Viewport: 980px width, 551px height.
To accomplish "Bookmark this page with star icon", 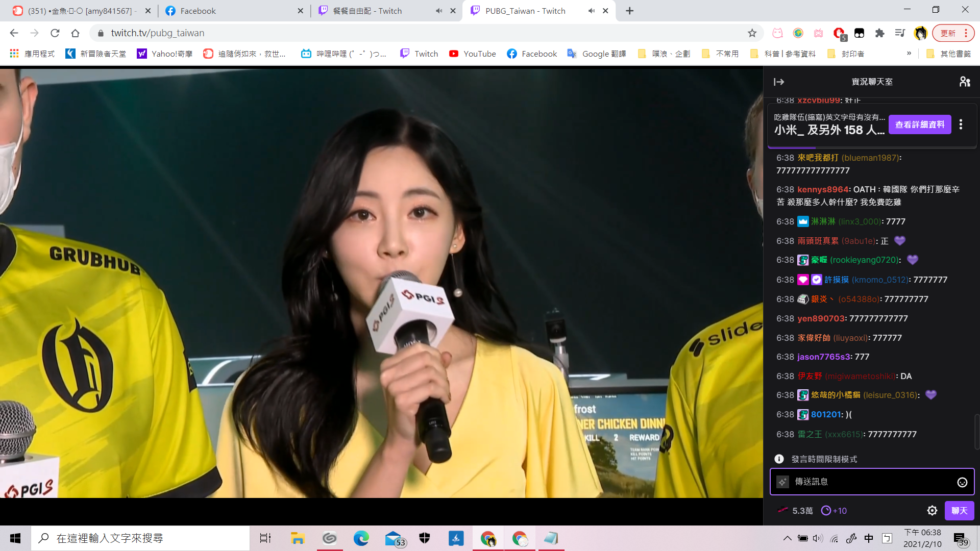I will [752, 33].
